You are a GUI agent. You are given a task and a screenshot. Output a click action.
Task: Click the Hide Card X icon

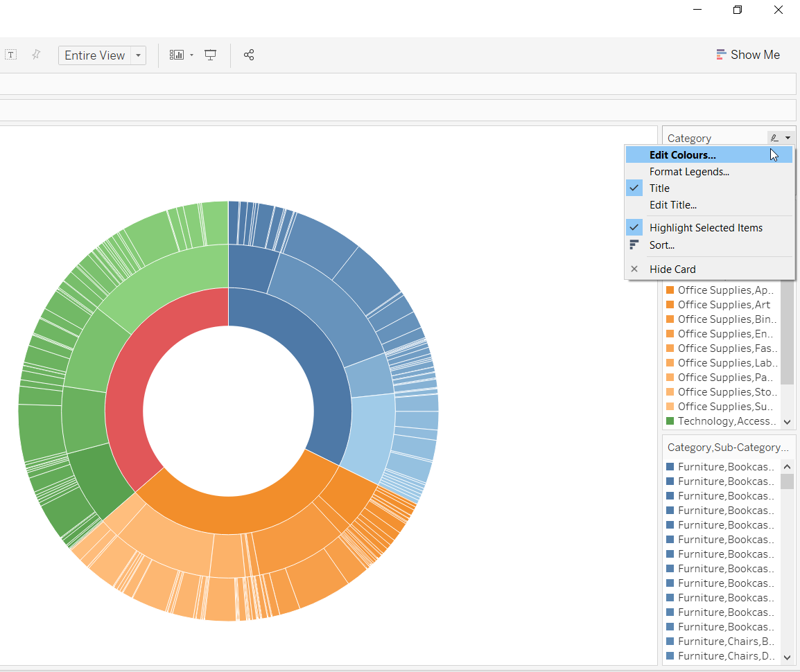click(634, 269)
